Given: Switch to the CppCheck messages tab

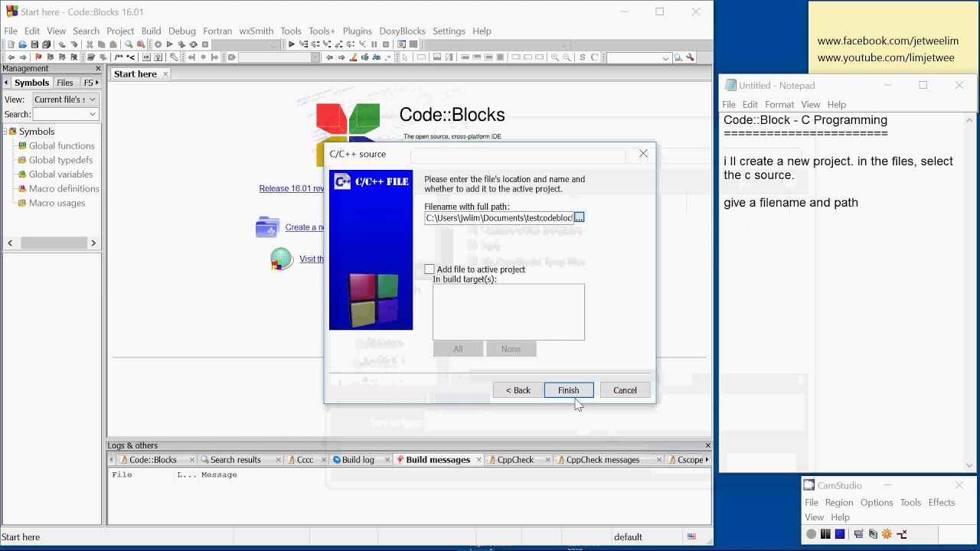Looking at the screenshot, I should click(x=603, y=460).
